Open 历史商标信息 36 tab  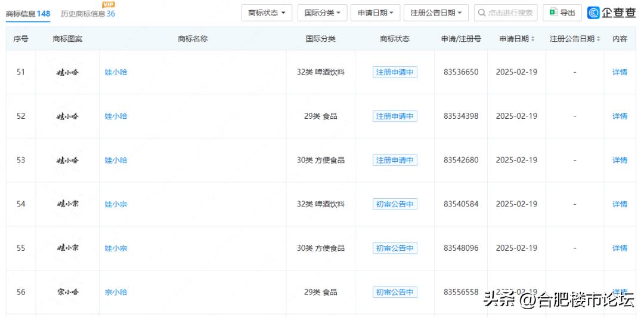[x=88, y=14]
